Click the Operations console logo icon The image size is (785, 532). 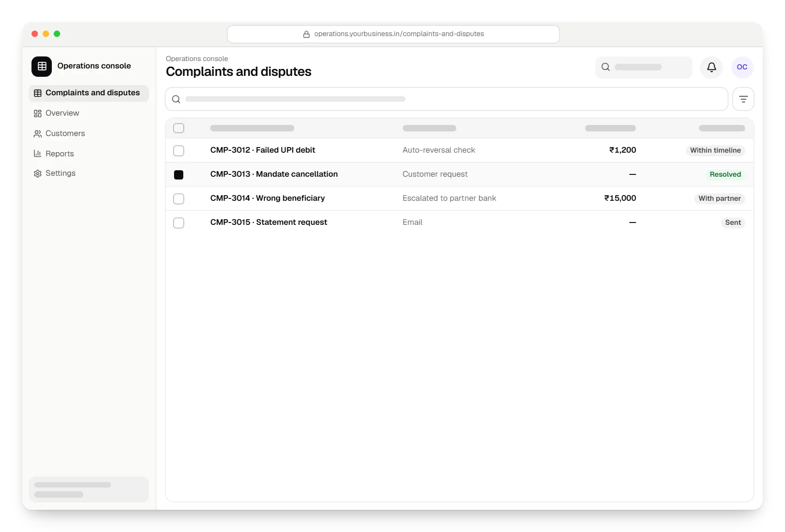42,66
